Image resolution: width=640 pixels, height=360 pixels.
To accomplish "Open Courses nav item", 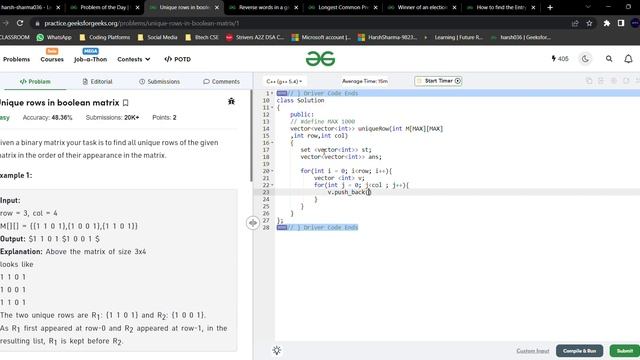I will click(52, 59).
